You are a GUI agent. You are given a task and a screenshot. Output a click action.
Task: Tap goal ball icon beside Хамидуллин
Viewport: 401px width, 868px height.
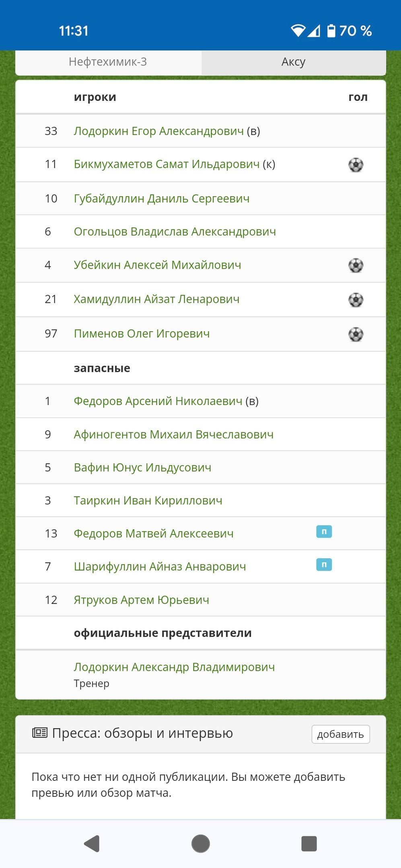(x=356, y=300)
